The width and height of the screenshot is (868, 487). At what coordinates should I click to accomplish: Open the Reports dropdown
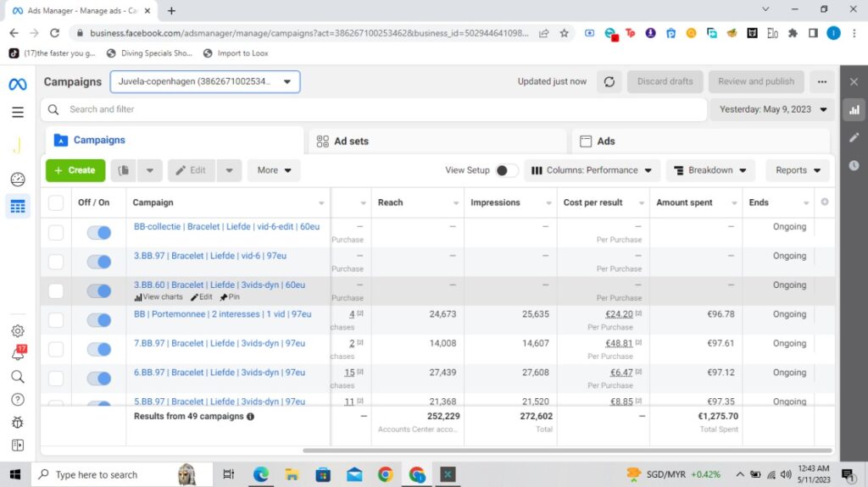click(x=798, y=170)
